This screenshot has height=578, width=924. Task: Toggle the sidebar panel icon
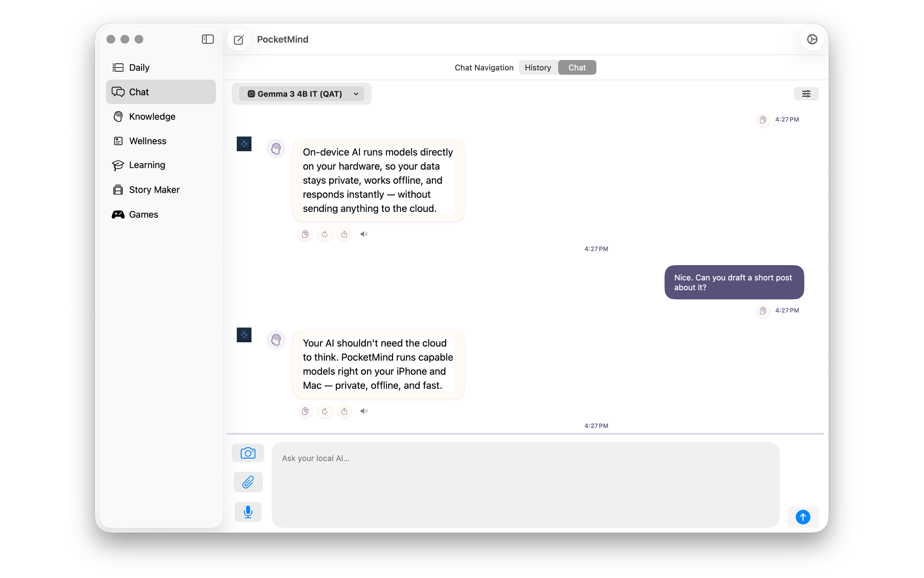(208, 39)
